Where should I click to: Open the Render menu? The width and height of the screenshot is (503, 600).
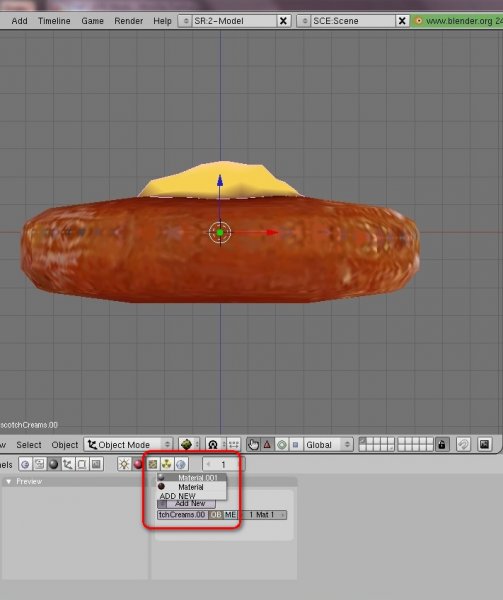tap(129, 21)
